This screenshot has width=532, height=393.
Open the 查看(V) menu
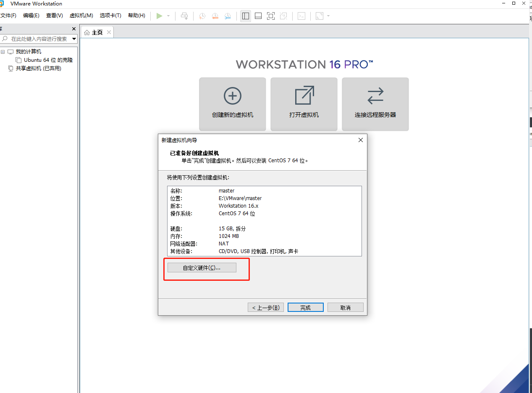(x=55, y=16)
